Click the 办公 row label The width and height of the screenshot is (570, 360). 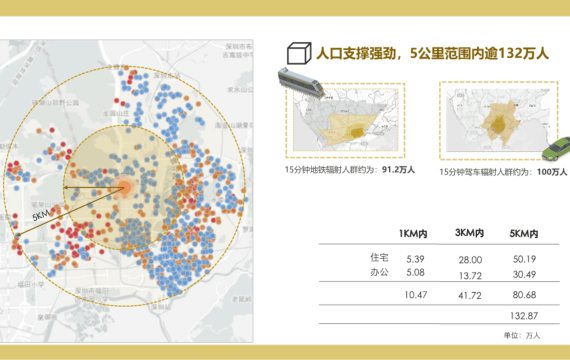point(379,272)
